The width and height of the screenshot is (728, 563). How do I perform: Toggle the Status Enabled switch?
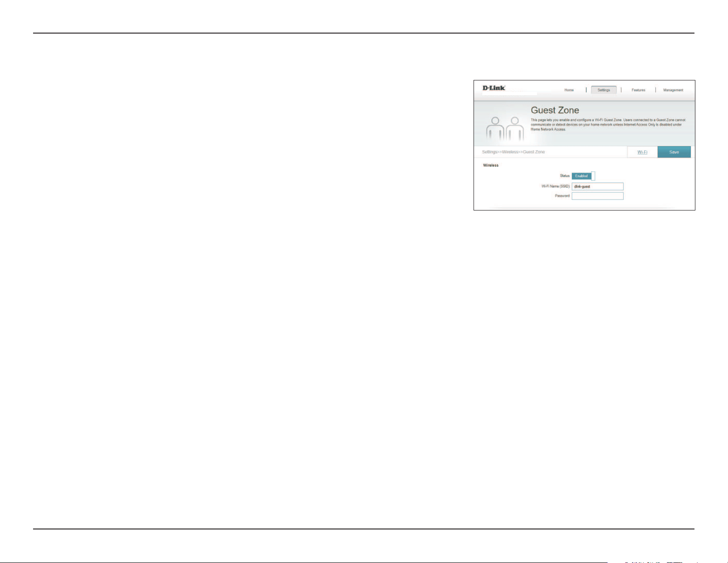(x=583, y=176)
